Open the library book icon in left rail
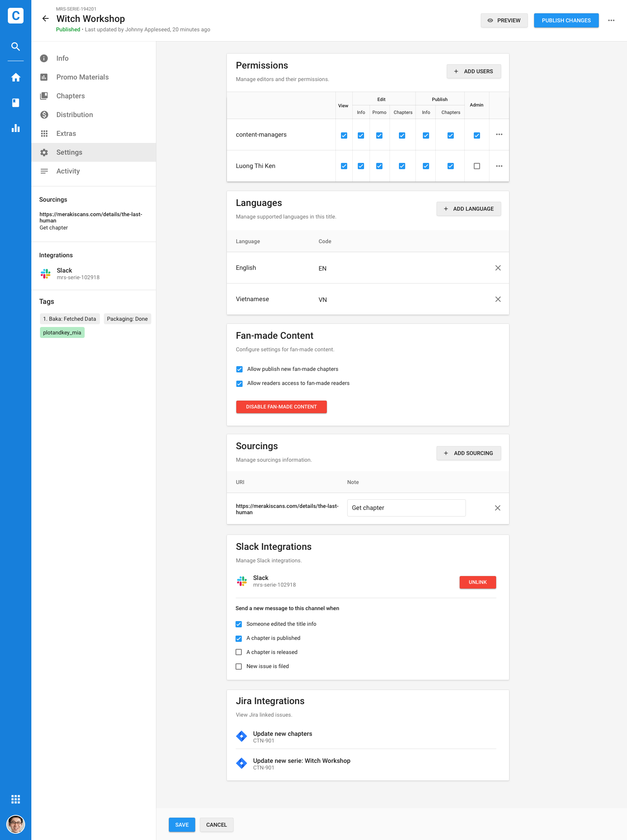 pyautogui.click(x=16, y=103)
